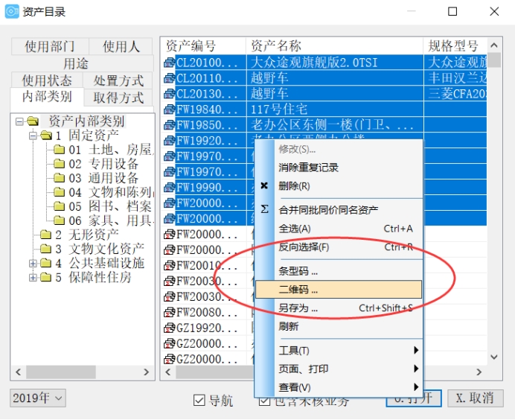Click folder icon for 05 图书、档案
This screenshot has height=420, width=515.
[59, 206]
